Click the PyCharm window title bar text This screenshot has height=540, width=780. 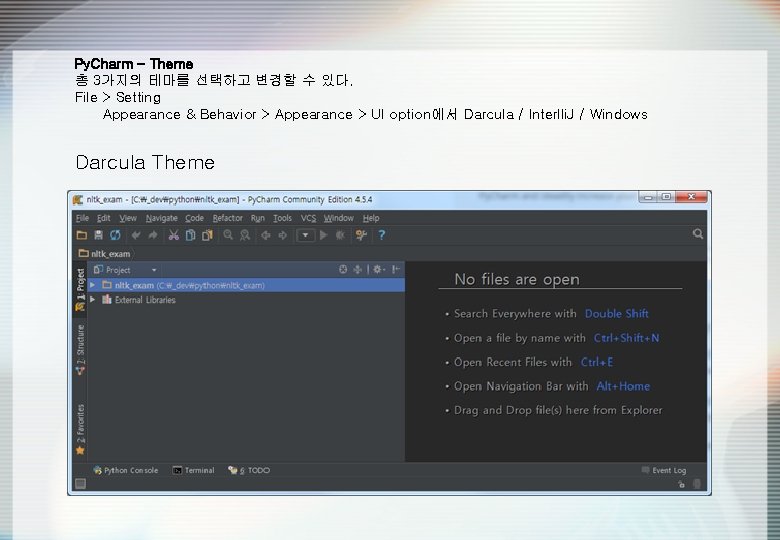click(229, 199)
